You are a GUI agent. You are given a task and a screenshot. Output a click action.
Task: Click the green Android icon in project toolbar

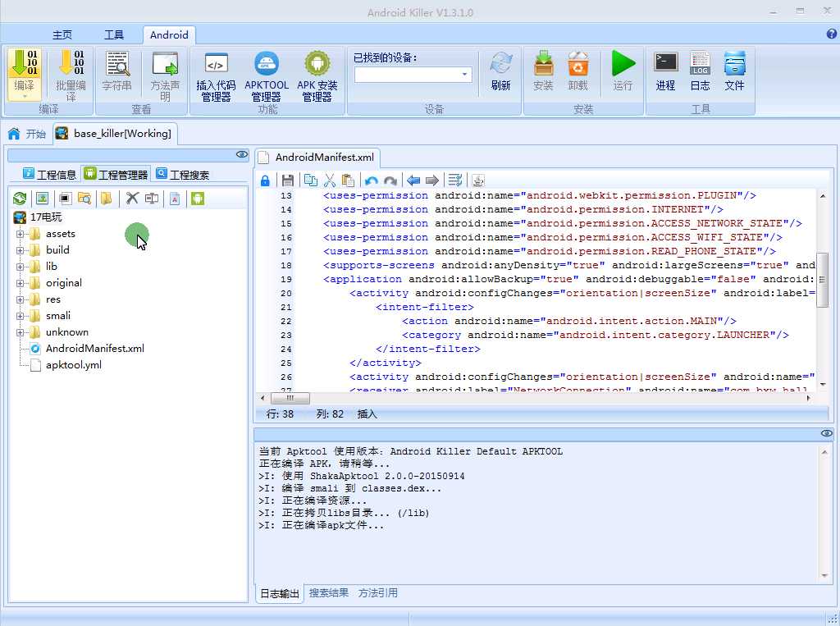click(198, 199)
